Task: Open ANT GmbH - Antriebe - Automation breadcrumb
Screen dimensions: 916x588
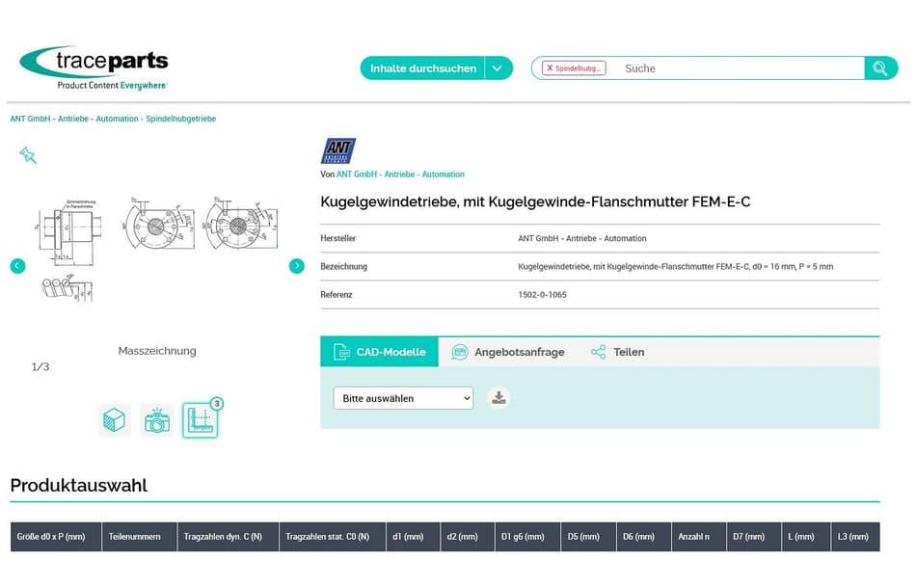Action: point(74,119)
